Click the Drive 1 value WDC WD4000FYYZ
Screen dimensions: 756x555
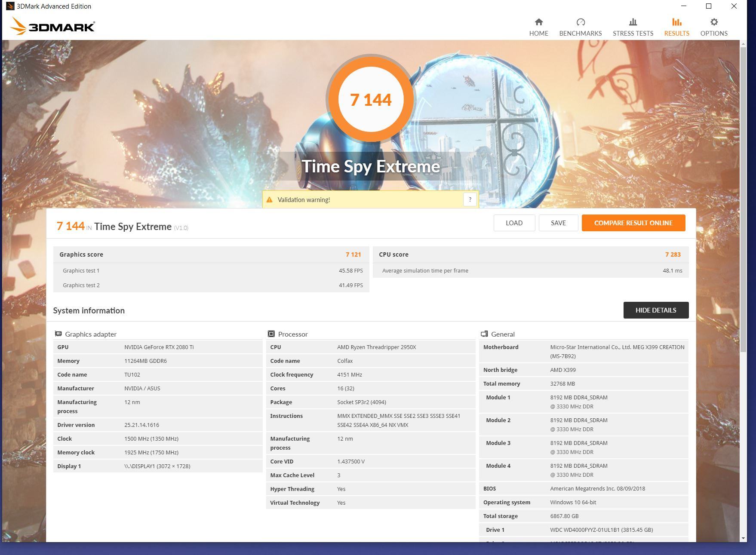pyautogui.click(x=602, y=530)
